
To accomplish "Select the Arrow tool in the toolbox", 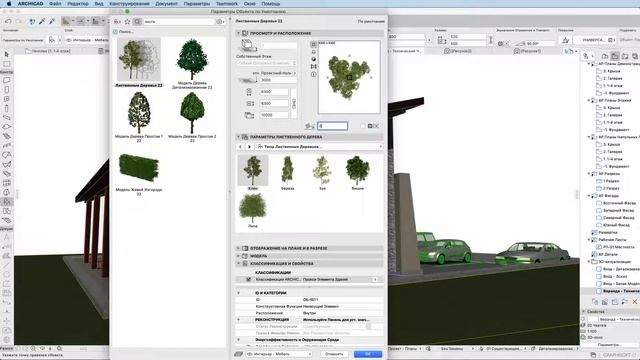I will 7,54.
